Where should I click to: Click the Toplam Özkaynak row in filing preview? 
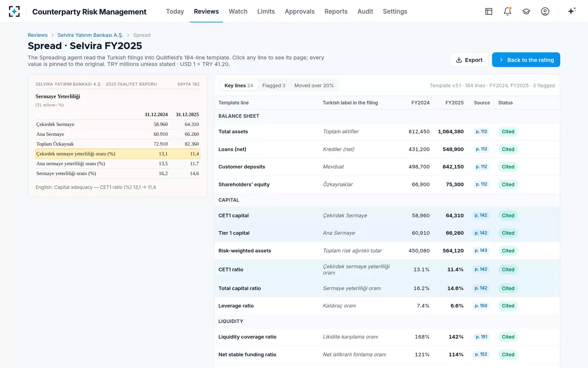[x=118, y=144]
